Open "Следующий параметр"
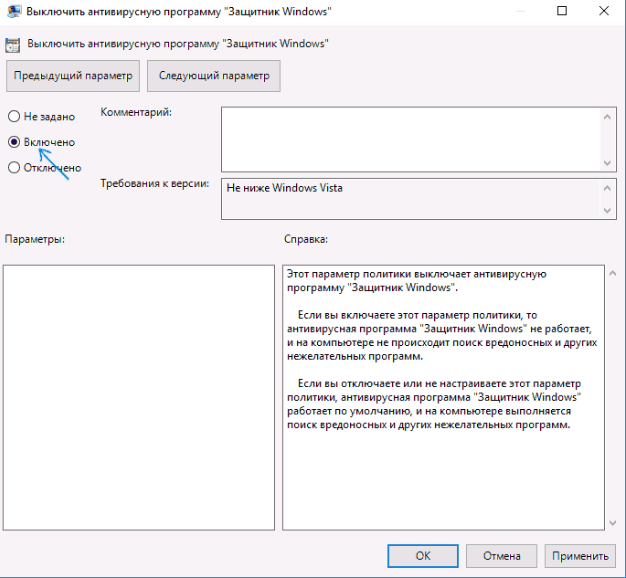The width and height of the screenshot is (626, 578). pyautogui.click(x=213, y=76)
